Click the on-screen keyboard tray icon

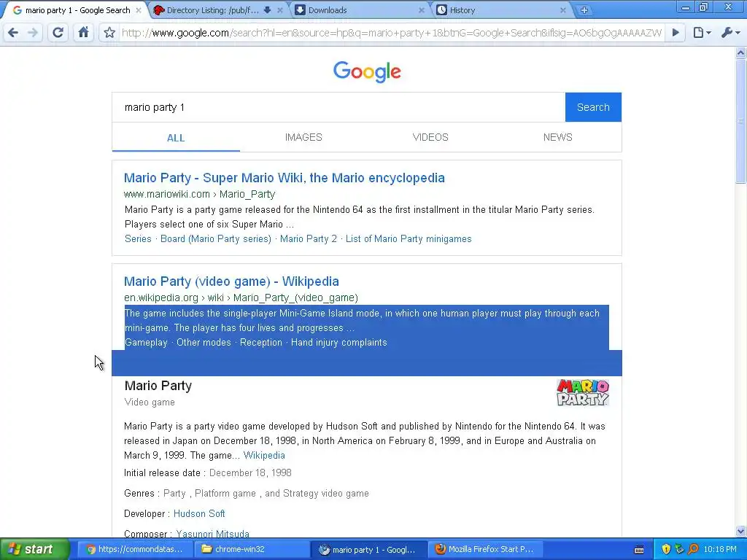pyautogui.click(x=639, y=550)
